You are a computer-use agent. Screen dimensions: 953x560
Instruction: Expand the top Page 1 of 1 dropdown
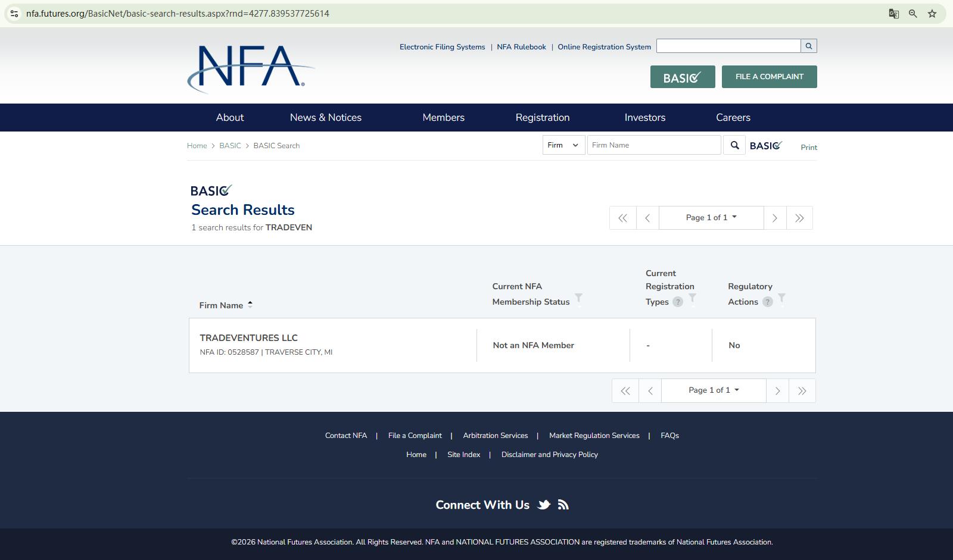711,218
